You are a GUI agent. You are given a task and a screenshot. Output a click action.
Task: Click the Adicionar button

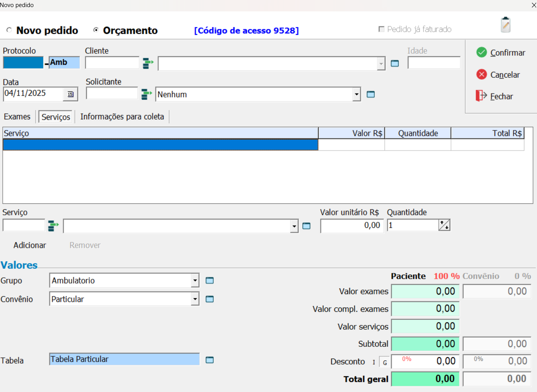(30, 245)
